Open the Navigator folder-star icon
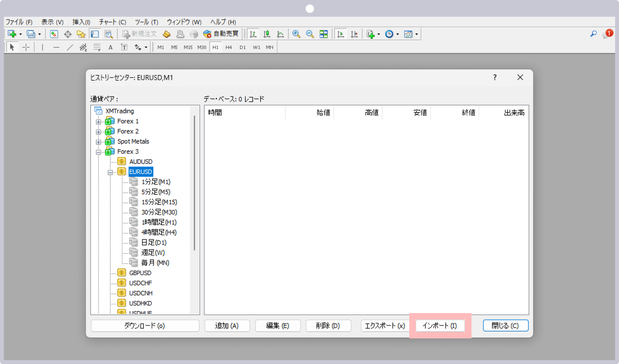 click(81, 34)
